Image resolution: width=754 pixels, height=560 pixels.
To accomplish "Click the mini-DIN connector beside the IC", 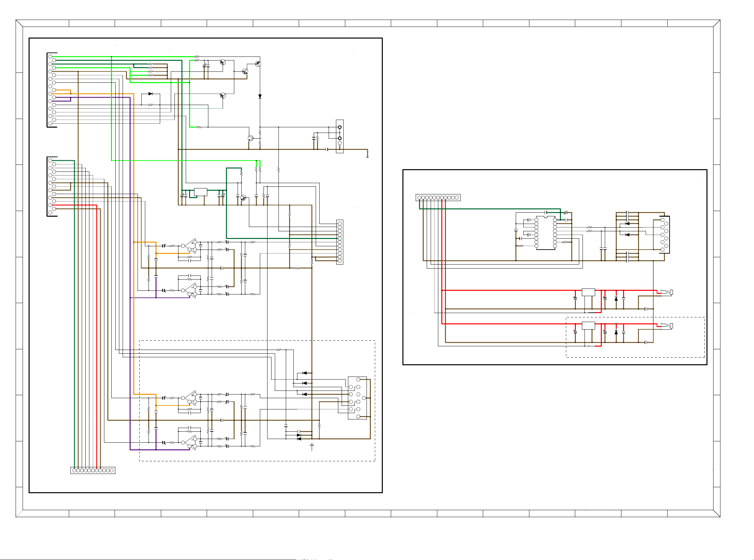I will coord(664,235).
